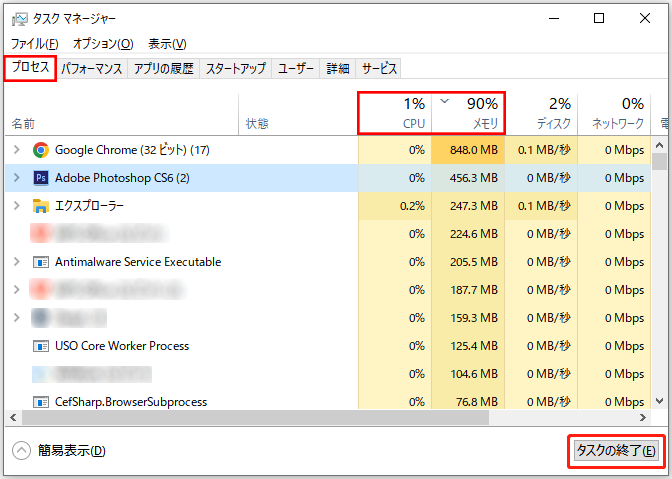Expand the エクスプローラー process group
Viewport: 672px width, 479px height.
[17, 206]
